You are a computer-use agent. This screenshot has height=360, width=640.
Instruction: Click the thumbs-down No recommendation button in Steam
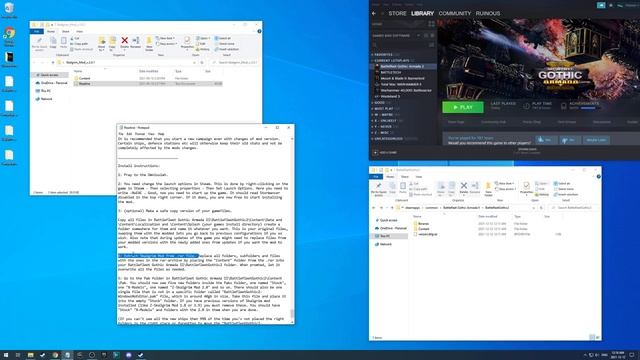point(569,140)
